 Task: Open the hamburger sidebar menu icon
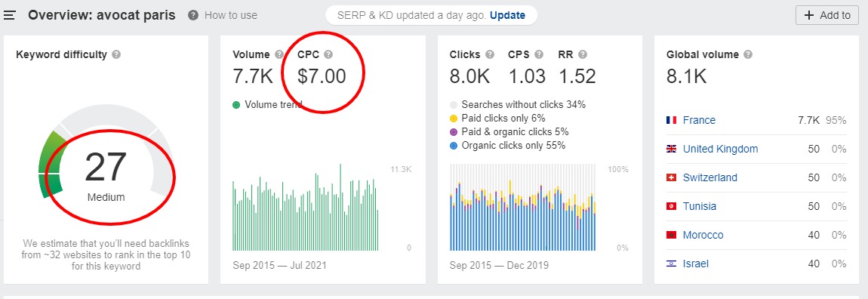pyautogui.click(x=9, y=15)
